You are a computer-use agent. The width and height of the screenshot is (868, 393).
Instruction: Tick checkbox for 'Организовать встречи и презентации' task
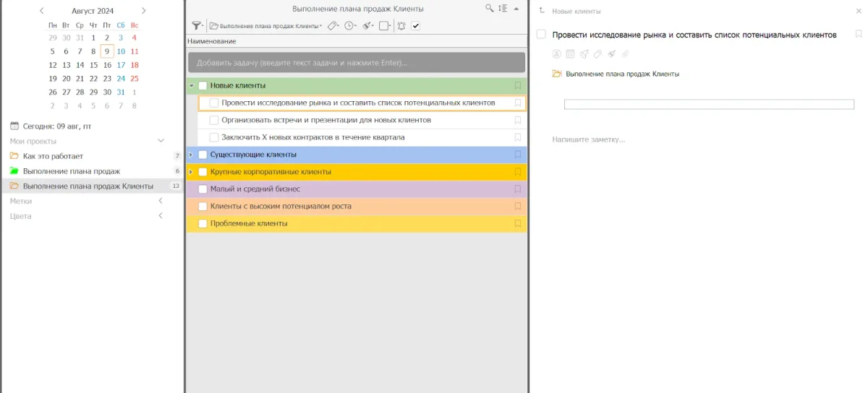[214, 120]
